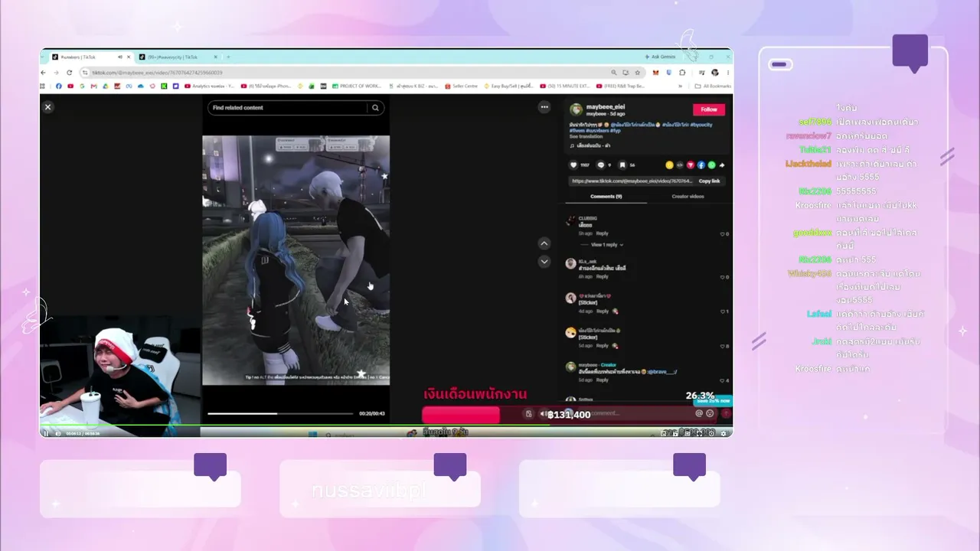The image size is (980, 551).
Task: Open the stream player settings gear
Action: coord(723,433)
